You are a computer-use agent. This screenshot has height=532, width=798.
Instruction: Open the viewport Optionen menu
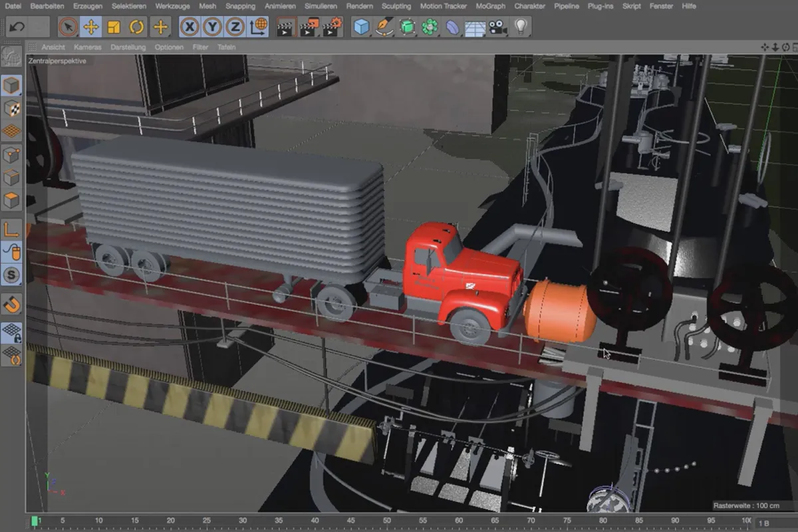[x=169, y=47]
